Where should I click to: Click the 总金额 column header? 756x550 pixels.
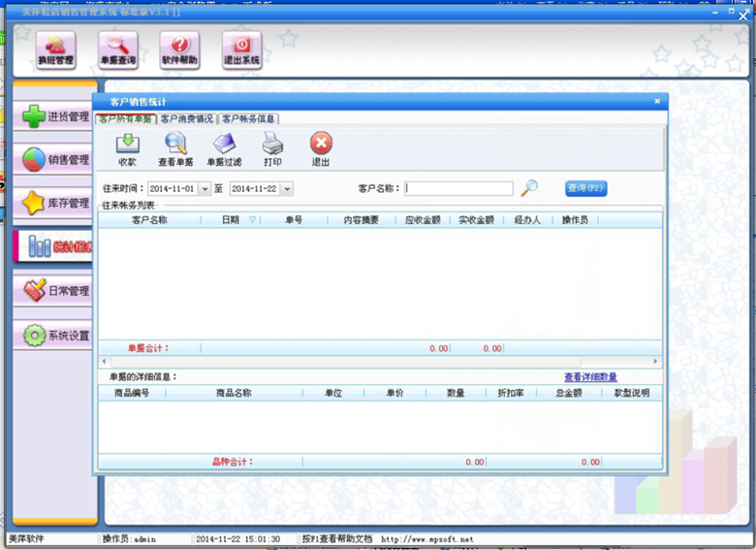[569, 393]
